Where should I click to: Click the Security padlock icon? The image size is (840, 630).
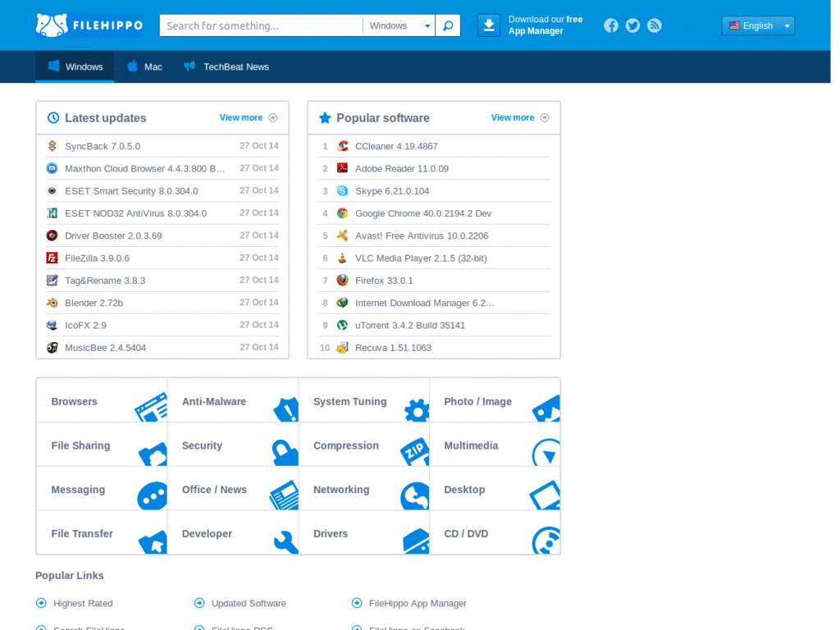(x=285, y=452)
